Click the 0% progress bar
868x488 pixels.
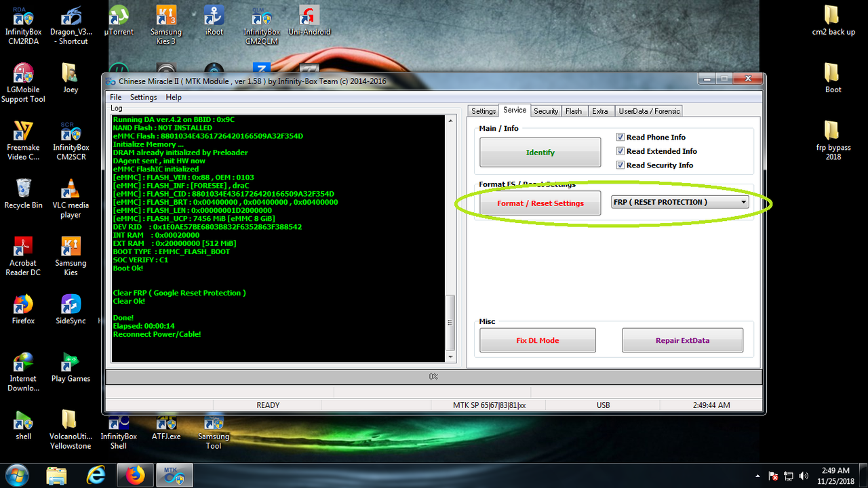433,376
